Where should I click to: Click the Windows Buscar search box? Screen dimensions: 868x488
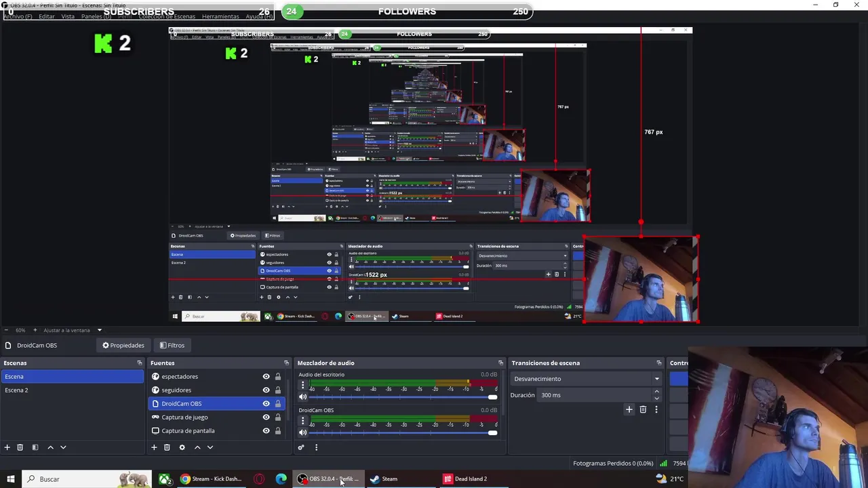[x=87, y=479]
